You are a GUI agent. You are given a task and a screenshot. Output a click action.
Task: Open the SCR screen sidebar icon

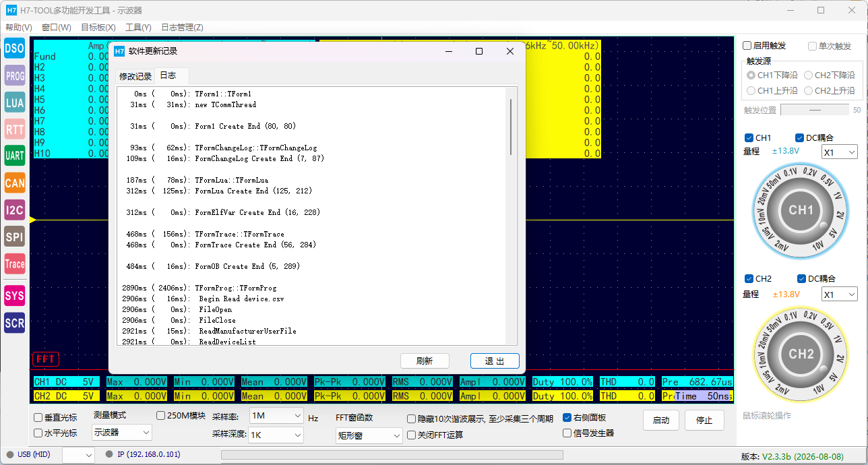pos(14,323)
